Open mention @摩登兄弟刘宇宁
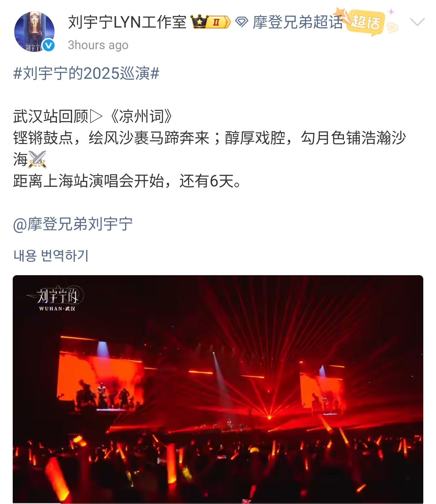436x504 pixels. click(73, 224)
